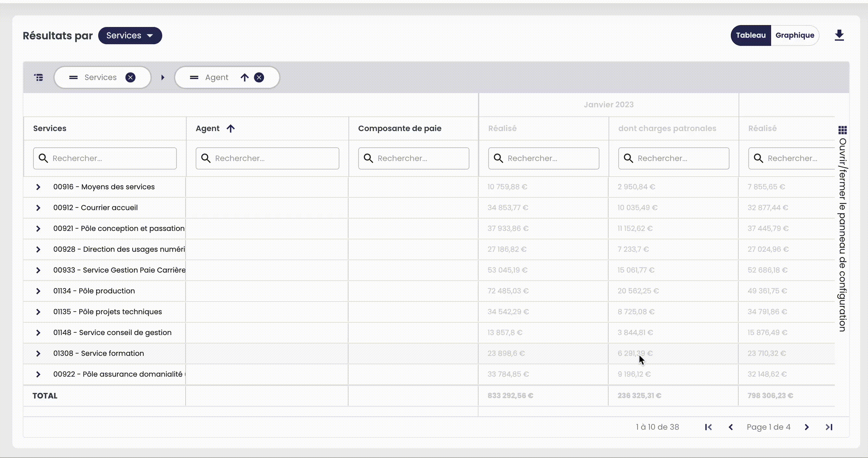The height and width of the screenshot is (458, 868).
Task: Click the Agent ascending sort arrow icon
Action: pyautogui.click(x=231, y=128)
